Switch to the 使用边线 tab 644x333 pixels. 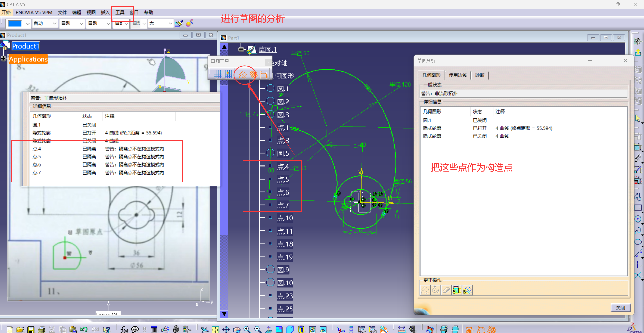click(458, 75)
